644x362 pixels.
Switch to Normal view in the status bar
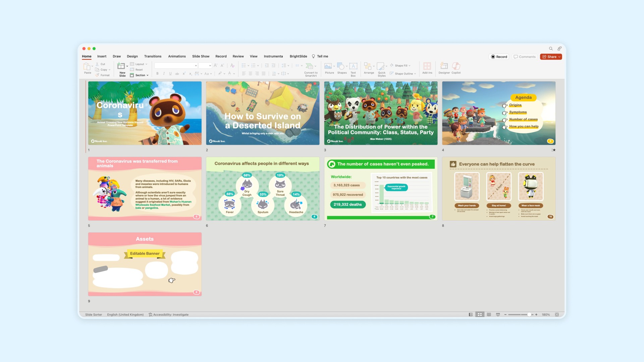tap(471, 315)
